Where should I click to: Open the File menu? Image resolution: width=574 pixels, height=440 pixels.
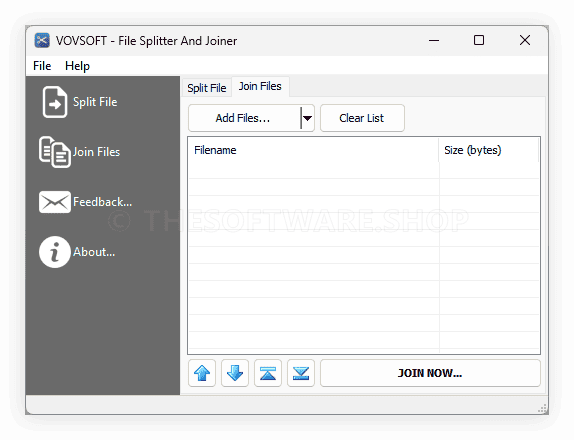pyautogui.click(x=42, y=66)
